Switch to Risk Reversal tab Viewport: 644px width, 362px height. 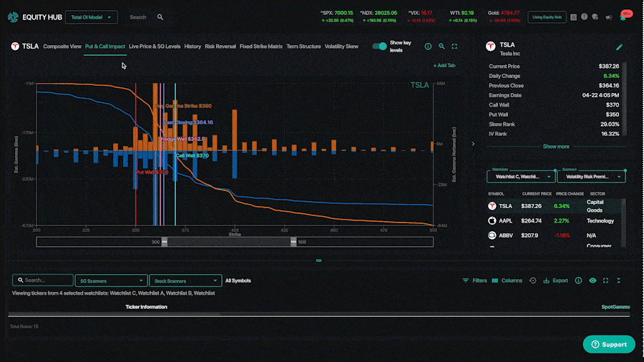point(220,47)
